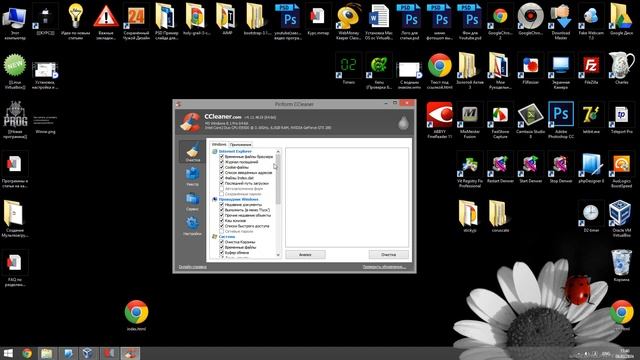Image resolution: width=640 pixels, height=360 pixels.
Task: Uncheck Файлы Index.dat checkbox
Action: click(x=222, y=178)
